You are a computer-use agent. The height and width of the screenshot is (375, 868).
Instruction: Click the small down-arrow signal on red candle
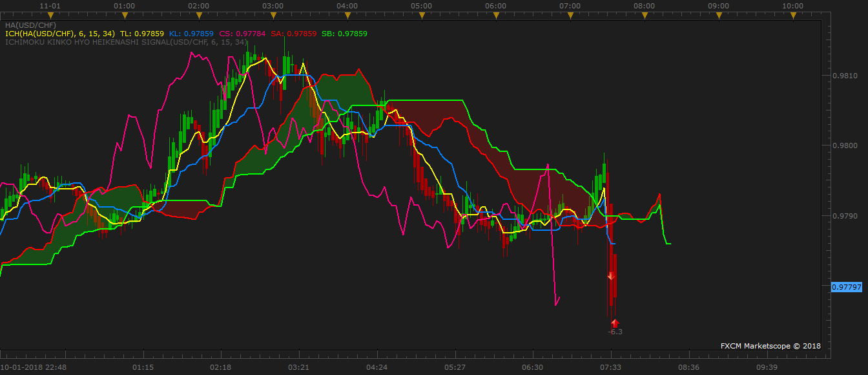pyautogui.click(x=610, y=276)
